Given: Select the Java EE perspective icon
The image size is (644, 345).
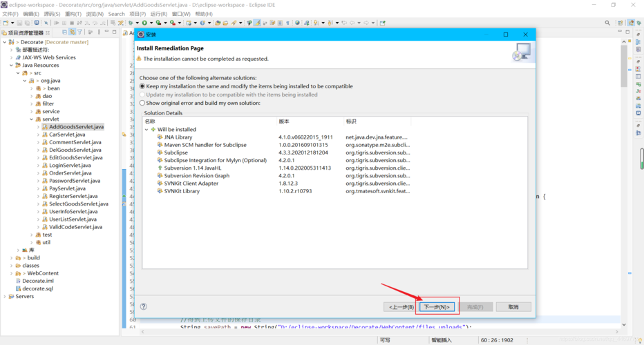Looking at the screenshot, I should pyautogui.click(x=631, y=23).
